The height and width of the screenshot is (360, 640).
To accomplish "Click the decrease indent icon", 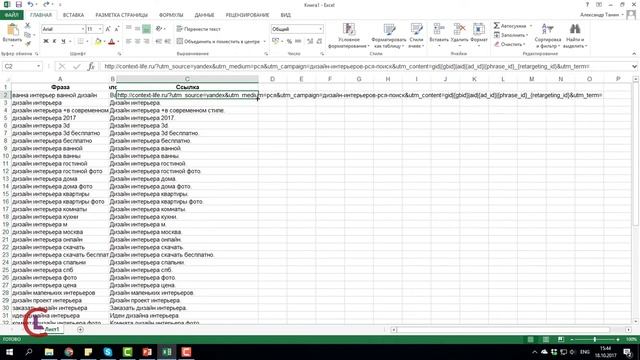I will [x=158, y=41].
